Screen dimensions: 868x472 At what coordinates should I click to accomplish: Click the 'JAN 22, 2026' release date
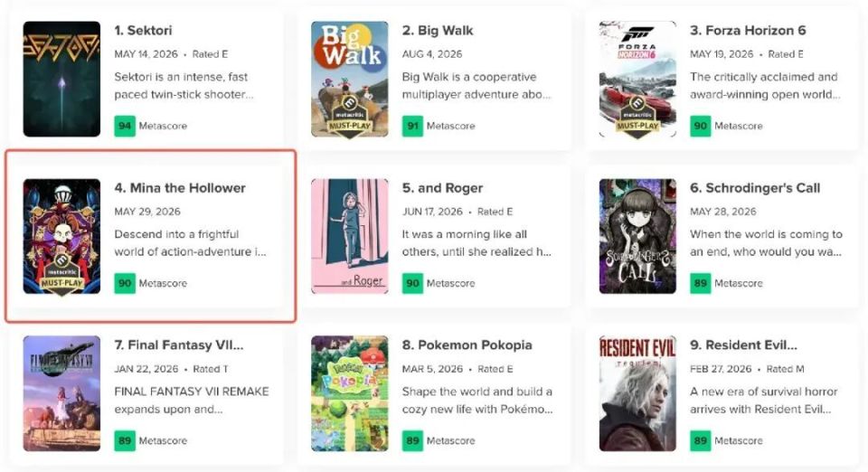pyautogui.click(x=146, y=369)
